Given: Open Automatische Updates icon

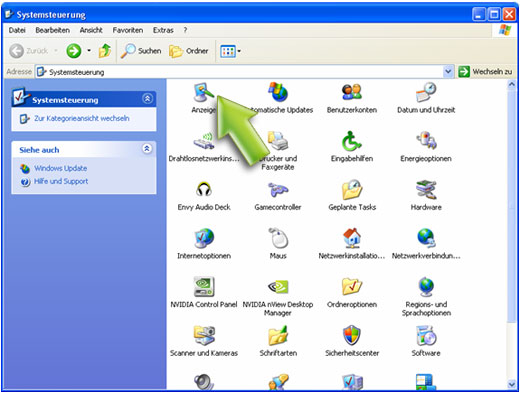Looking at the screenshot, I should pos(278,92).
